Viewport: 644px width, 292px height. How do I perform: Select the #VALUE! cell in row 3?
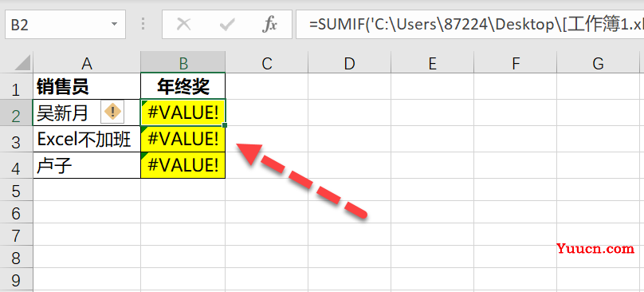click(183, 139)
